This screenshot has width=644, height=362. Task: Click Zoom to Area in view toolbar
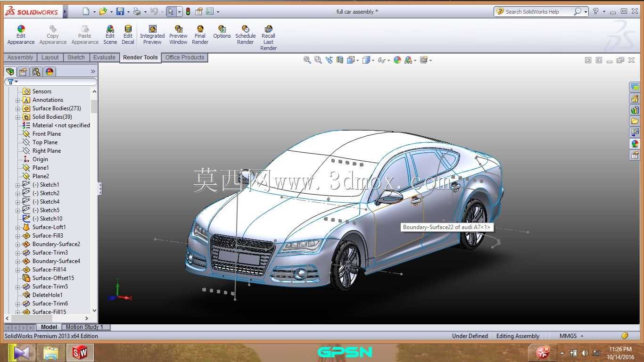[x=318, y=60]
